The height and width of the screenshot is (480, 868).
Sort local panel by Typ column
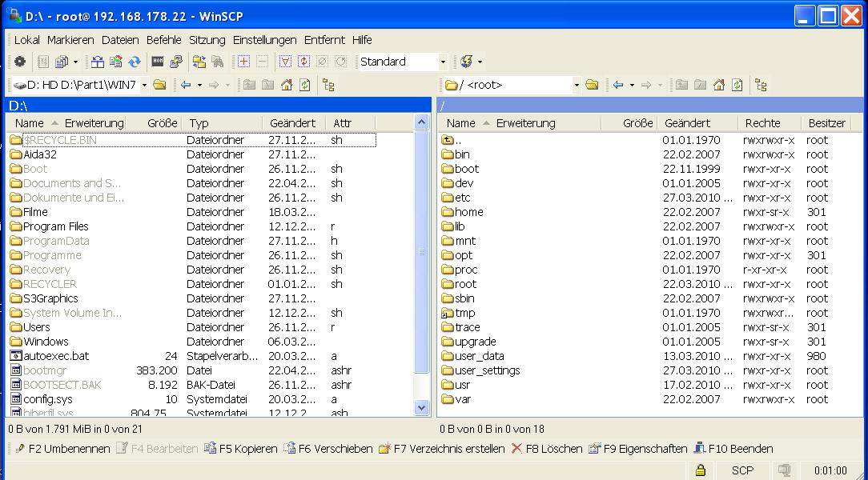coord(222,122)
